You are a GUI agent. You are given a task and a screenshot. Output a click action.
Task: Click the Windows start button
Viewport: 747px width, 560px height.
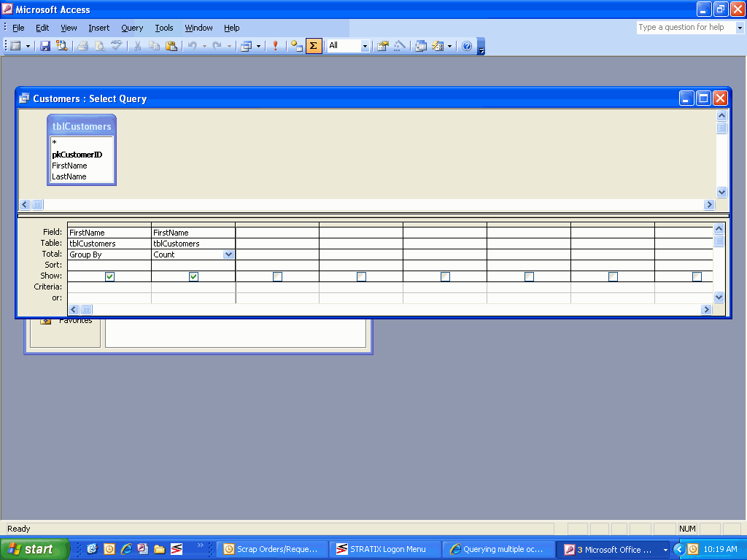point(34,549)
